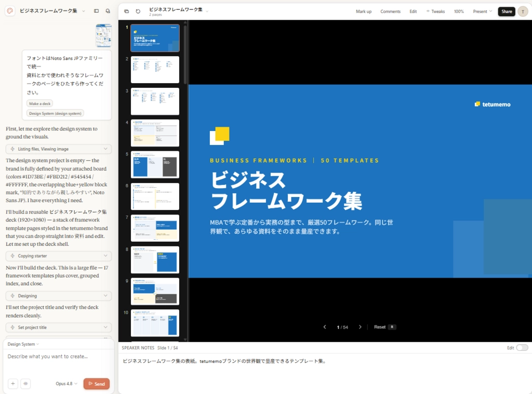The width and height of the screenshot is (532, 394).
Task: Click the Share button
Action: 507,11
